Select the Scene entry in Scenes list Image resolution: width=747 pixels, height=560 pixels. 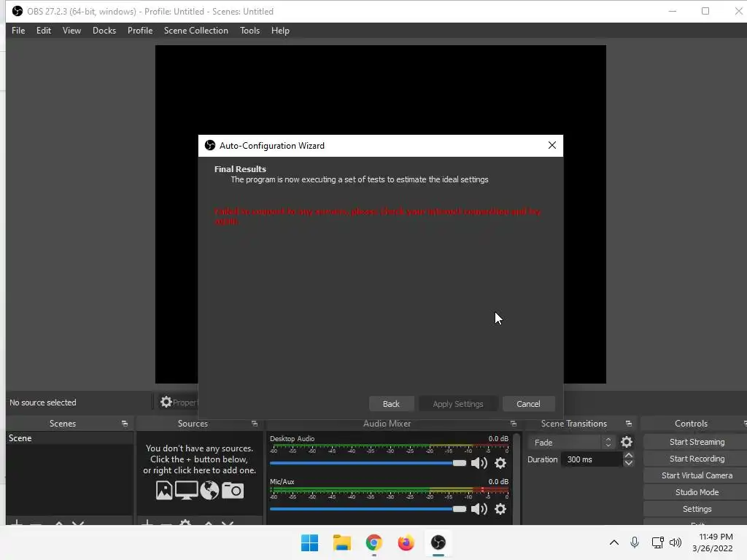click(69, 438)
